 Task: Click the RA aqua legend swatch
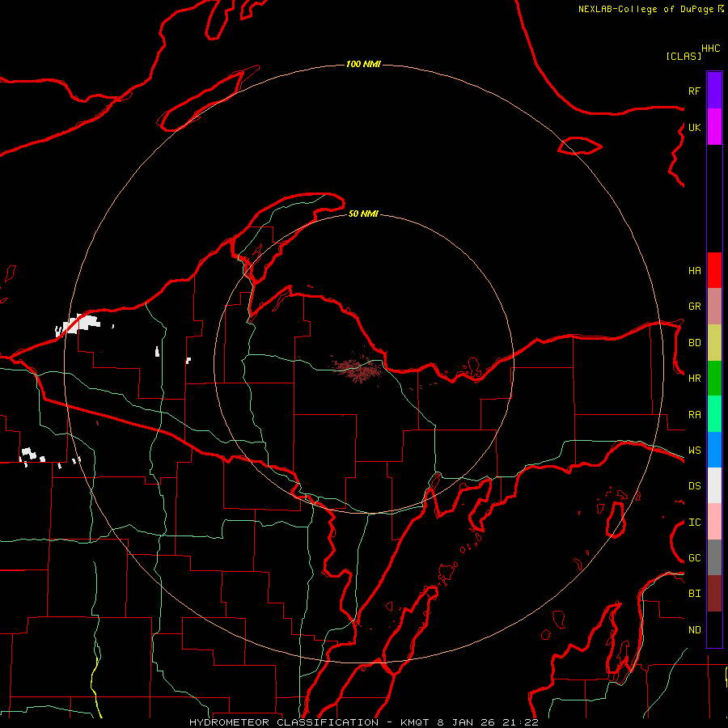(x=714, y=414)
